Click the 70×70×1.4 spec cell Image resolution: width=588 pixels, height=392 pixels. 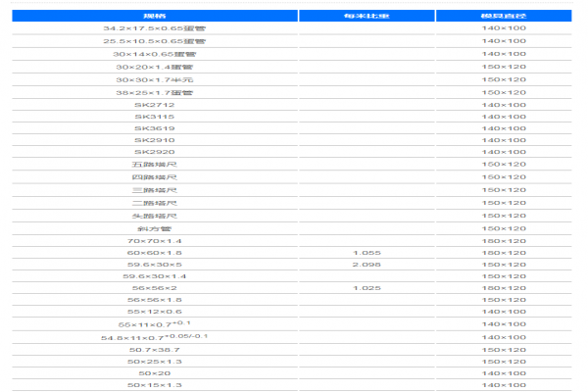[x=155, y=241]
